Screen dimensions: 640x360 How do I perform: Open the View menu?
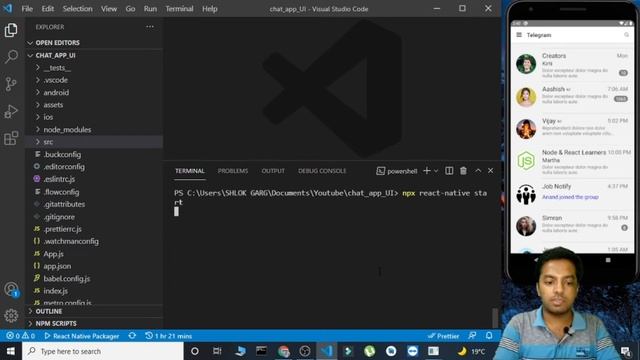tap(109, 9)
